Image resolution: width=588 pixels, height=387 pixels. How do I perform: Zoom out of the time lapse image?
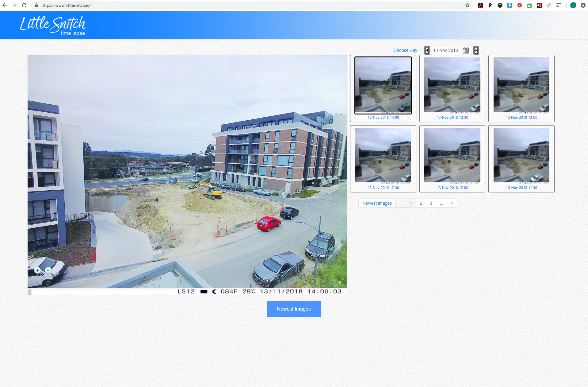point(48,270)
